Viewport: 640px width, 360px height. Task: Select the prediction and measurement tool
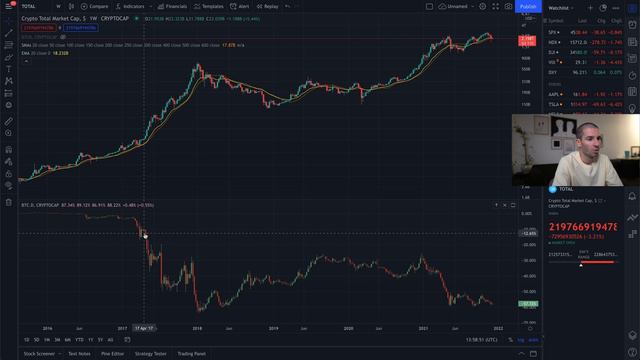[x=9, y=93]
